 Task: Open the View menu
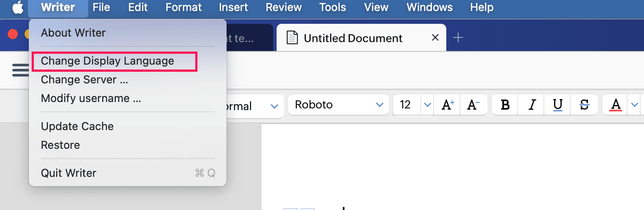376,7
